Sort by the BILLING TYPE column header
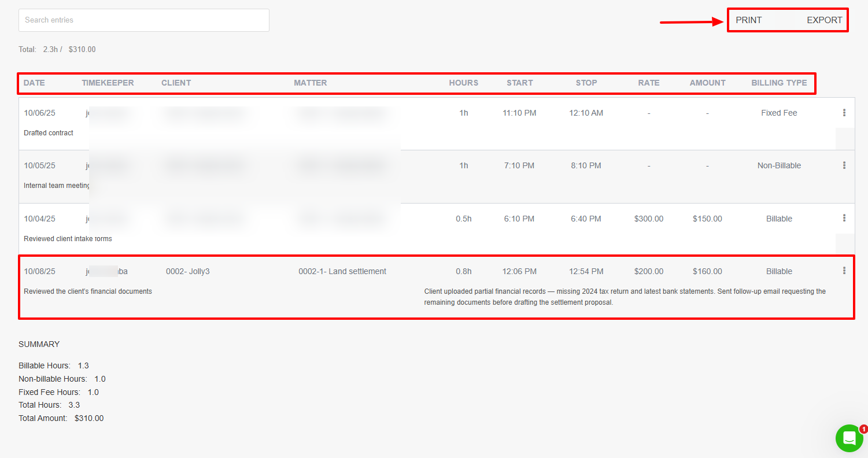This screenshot has height=458, width=868. point(778,83)
